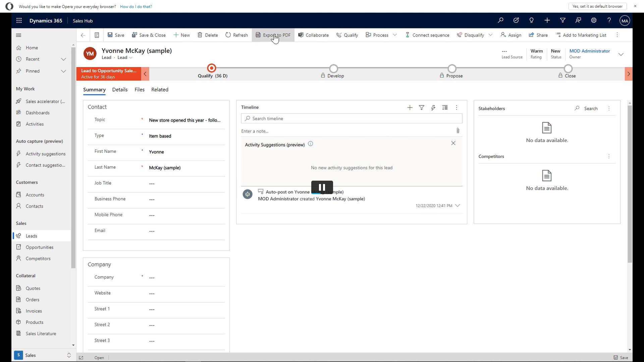
Task: Click Save in the command bar
Action: point(116,35)
